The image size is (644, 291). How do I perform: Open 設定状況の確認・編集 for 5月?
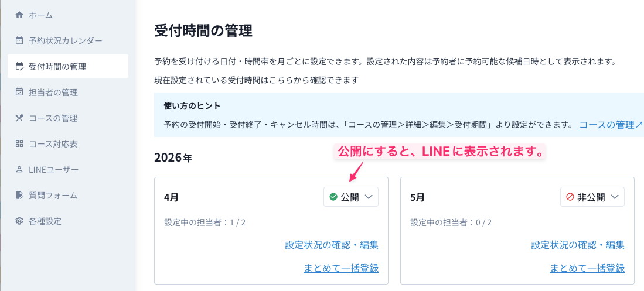tap(578, 245)
